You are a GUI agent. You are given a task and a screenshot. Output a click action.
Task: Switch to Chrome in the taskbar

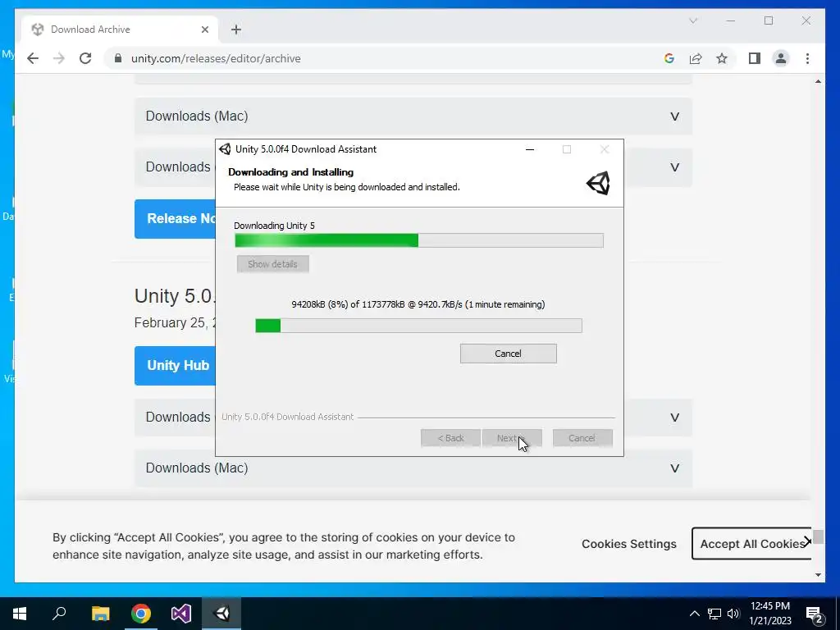[x=141, y=614]
